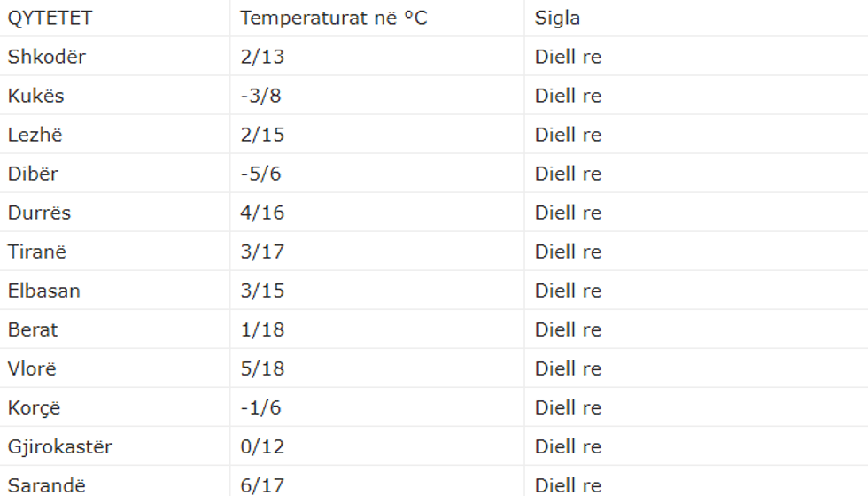The image size is (868, 496).
Task: Click the Kukës city name
Action: (x=36, y=96)
